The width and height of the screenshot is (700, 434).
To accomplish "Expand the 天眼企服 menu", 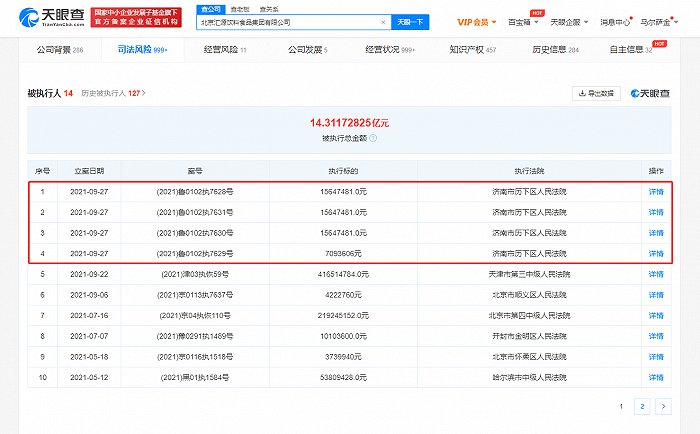I will pos(569,22).
